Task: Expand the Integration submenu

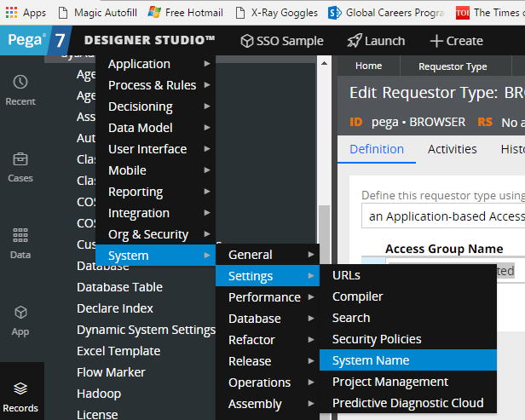Action: point(156,213)
